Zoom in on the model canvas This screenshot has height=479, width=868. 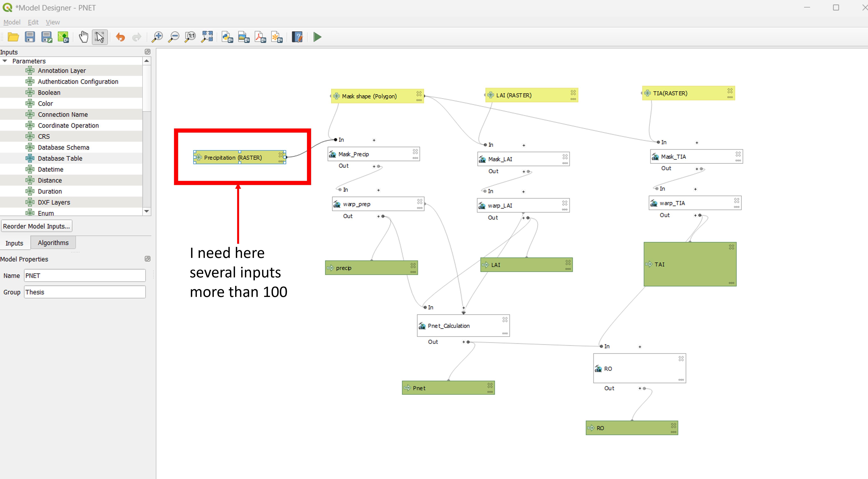[x=157, y=37]
